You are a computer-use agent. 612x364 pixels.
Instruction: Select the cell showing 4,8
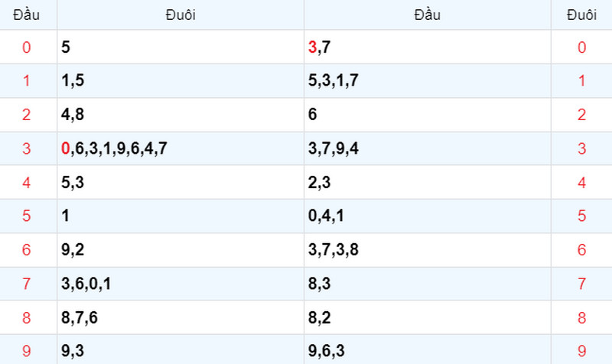181,115
